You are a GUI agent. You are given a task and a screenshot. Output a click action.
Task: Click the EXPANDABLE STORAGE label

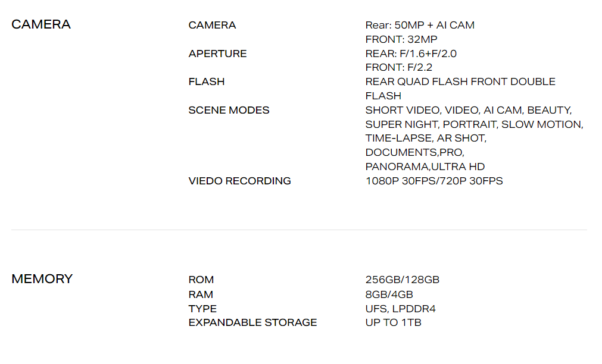[252, 322]
